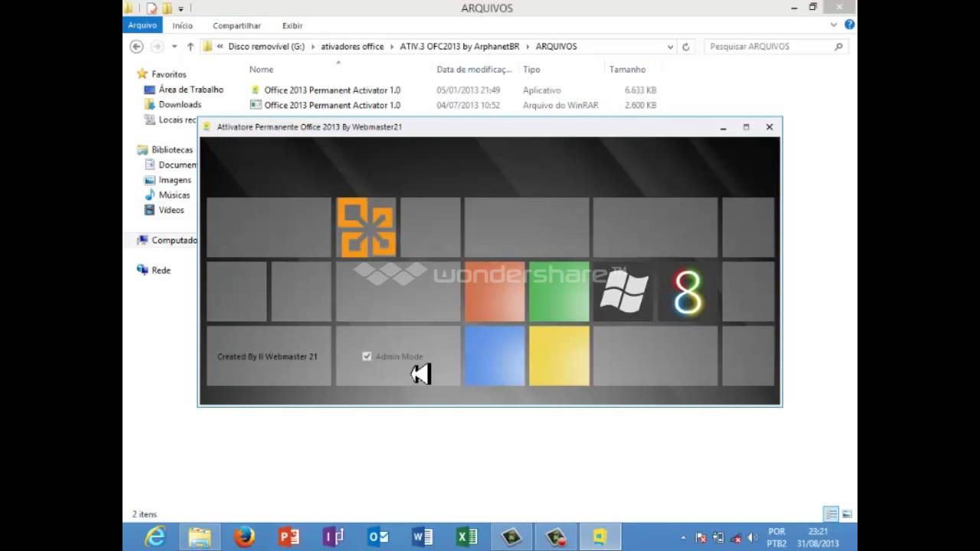Open PowerPoint from taskbar

pyautogui.click(x=289, y=537)
